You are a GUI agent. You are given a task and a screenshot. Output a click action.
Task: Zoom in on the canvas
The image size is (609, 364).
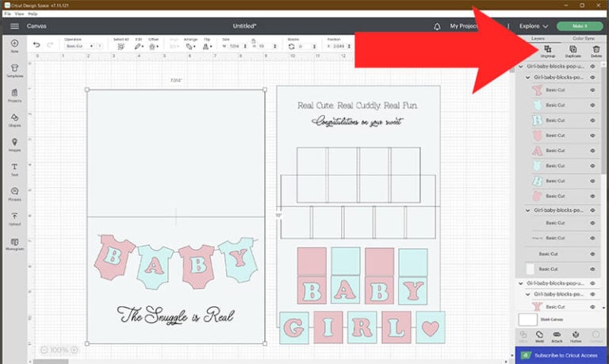click(74, 350)
